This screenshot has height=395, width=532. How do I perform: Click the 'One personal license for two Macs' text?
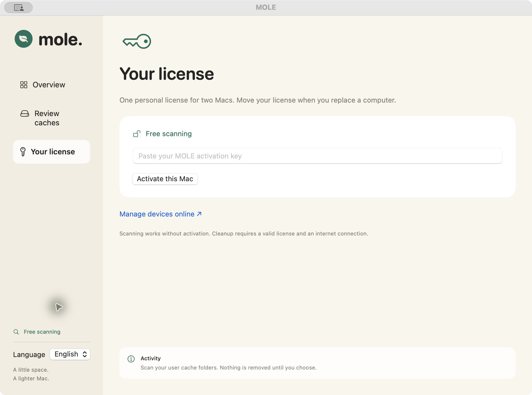coord(258,100)
